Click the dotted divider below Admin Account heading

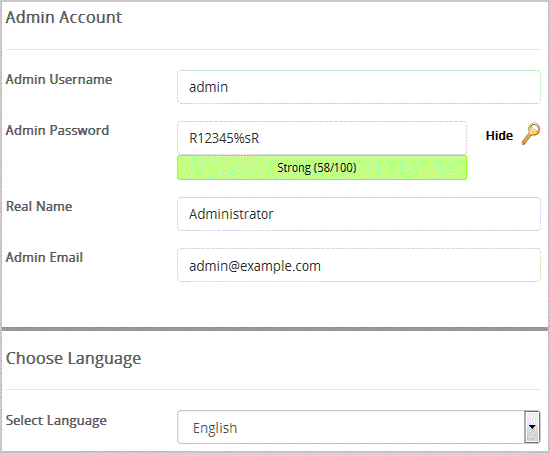click(x=273, y=49)
